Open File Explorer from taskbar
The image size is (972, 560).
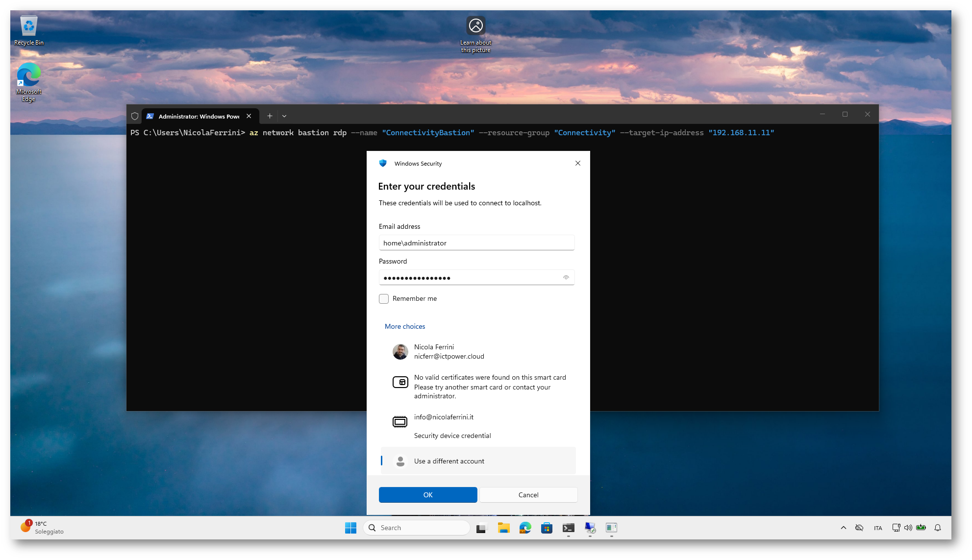pyautogui.click(x=503, y=528)
